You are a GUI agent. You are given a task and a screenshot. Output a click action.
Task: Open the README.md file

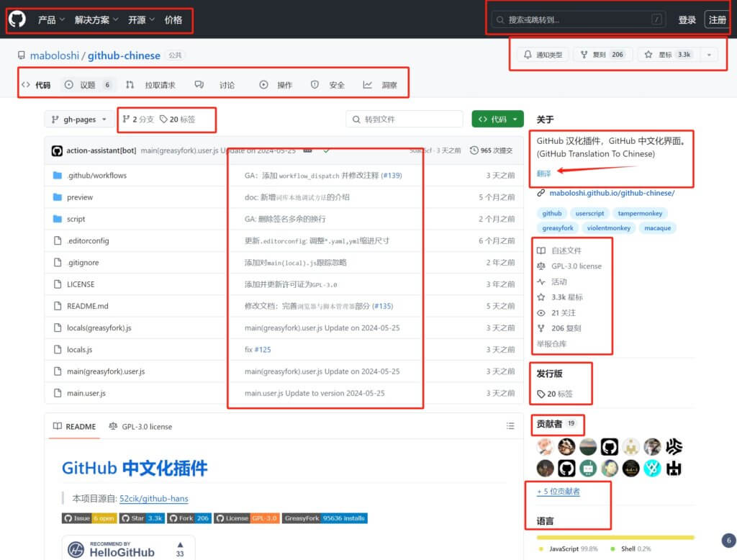[x=87, y=306]
